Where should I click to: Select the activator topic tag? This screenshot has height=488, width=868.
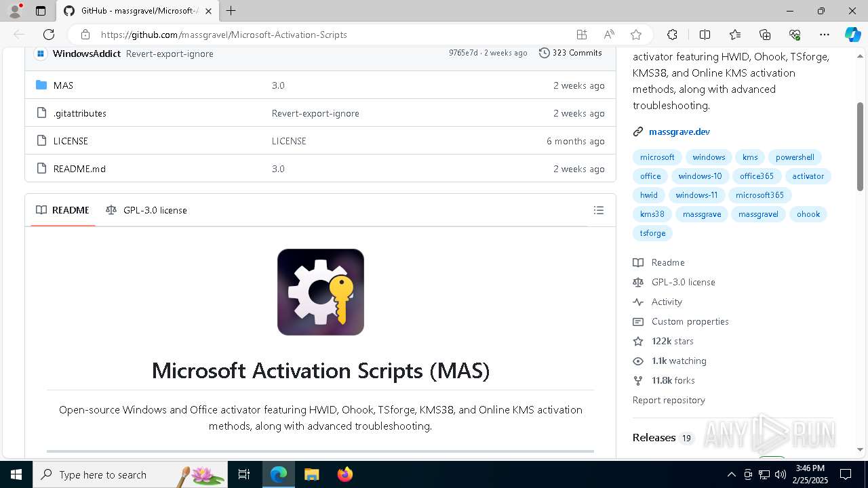pyautogui.click(x=808, y=176)
